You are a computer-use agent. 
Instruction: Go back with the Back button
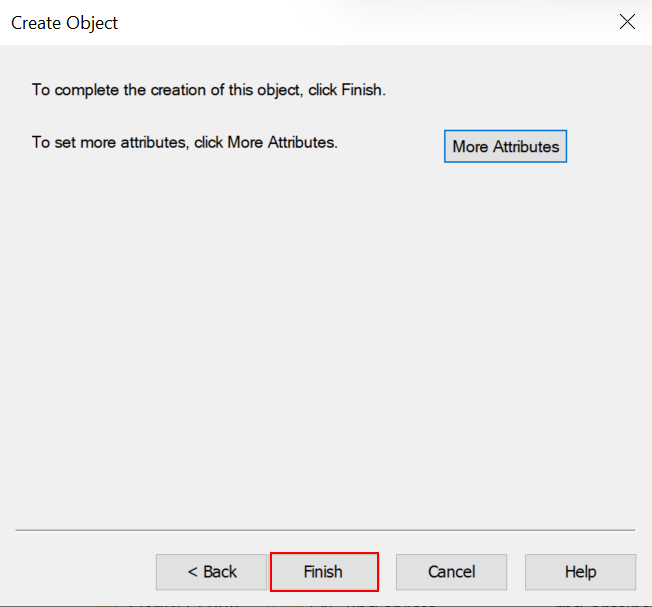pyautogui.click(x=212, y=572)
